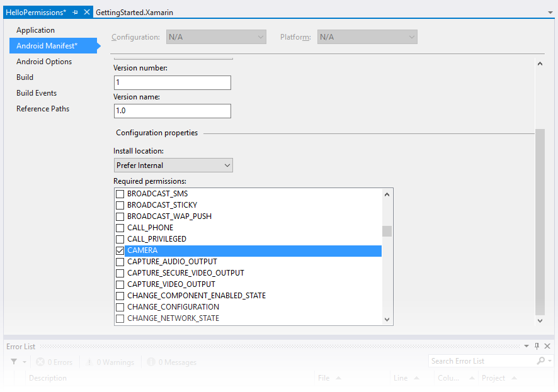The height and width of the screenshot is (392, 558).
Task: Select the Android Options page
Action: 44,62
